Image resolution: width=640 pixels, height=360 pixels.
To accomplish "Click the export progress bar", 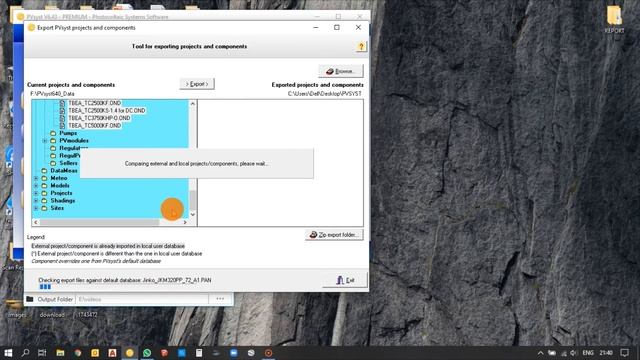I will pyautogui.click(x=45, y=287).
